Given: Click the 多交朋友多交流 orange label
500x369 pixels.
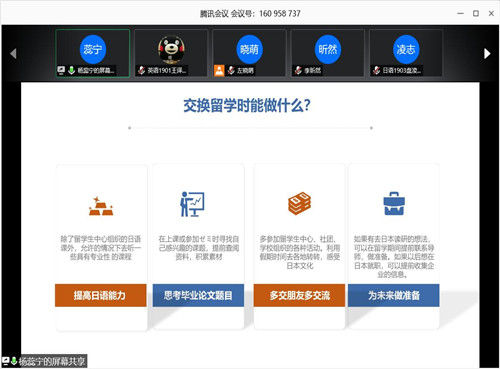Looking at the screenshot, I should 299,295.
